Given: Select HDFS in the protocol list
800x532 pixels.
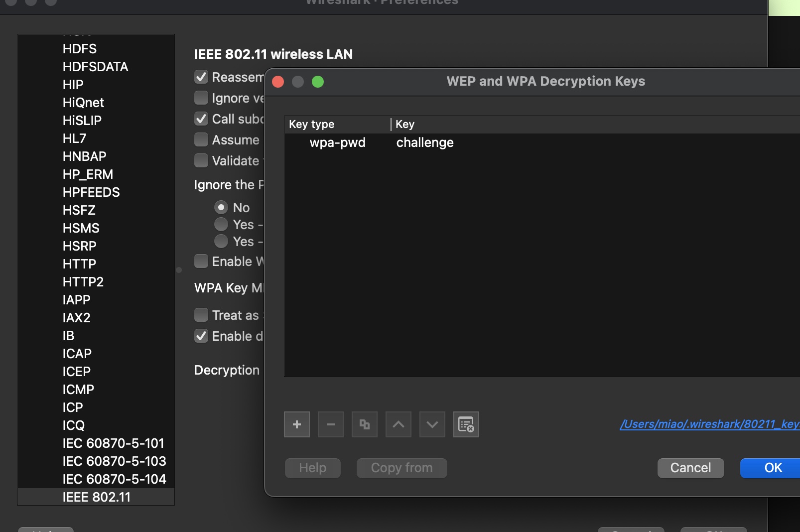Looking at the screenshot, I should point(80,49).
